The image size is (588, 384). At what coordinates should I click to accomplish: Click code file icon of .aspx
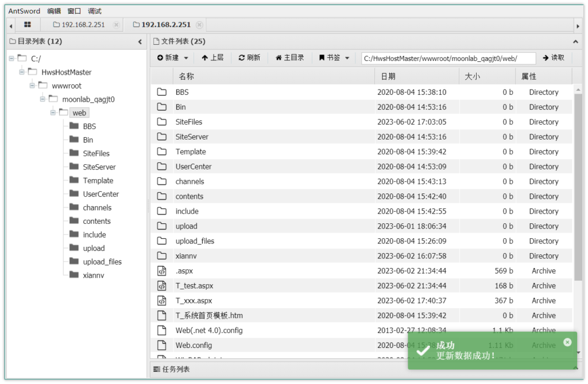tap(161, 271)
